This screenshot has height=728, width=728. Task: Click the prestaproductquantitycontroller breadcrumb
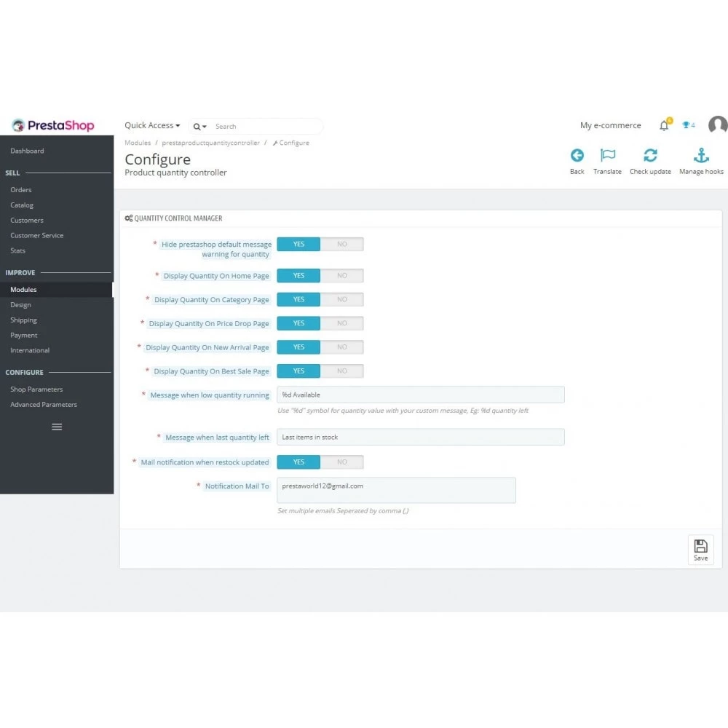tap(210, 143)
